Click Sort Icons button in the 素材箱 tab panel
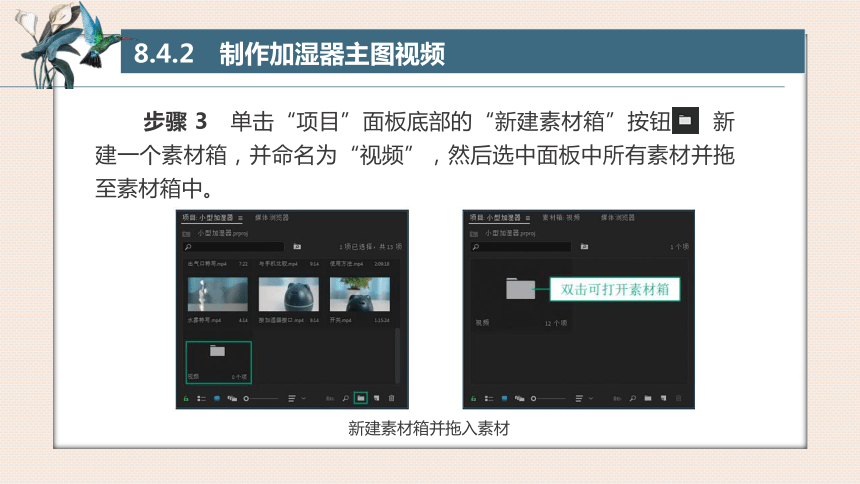This screenshot has width=860, height=484. coord(579,398)
